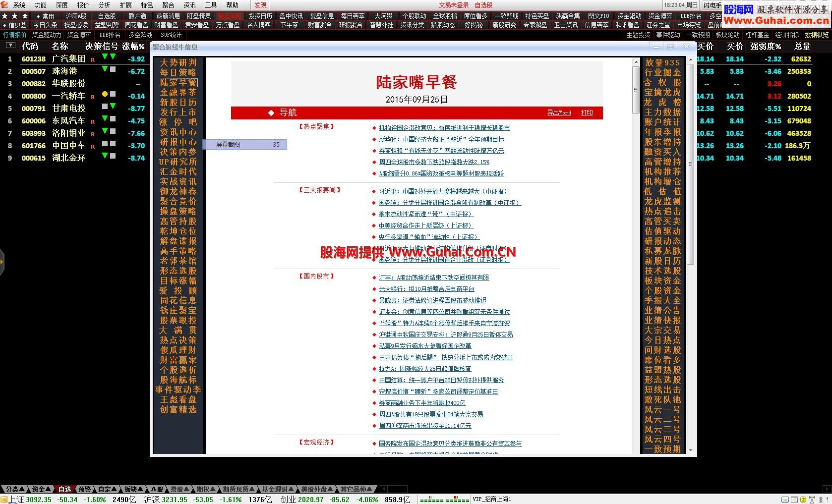Click the R marker beside 洛阳钼业

[x=93, y=134]
